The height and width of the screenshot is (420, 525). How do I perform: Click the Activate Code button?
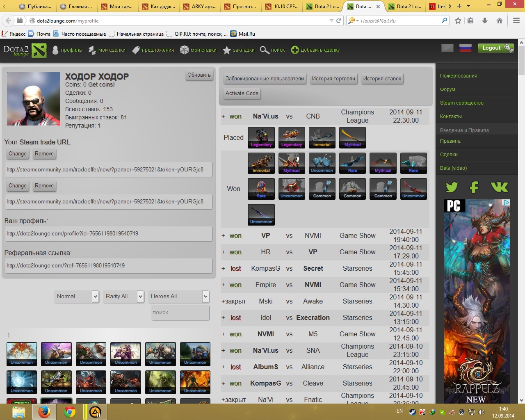[x=242, y=94]
